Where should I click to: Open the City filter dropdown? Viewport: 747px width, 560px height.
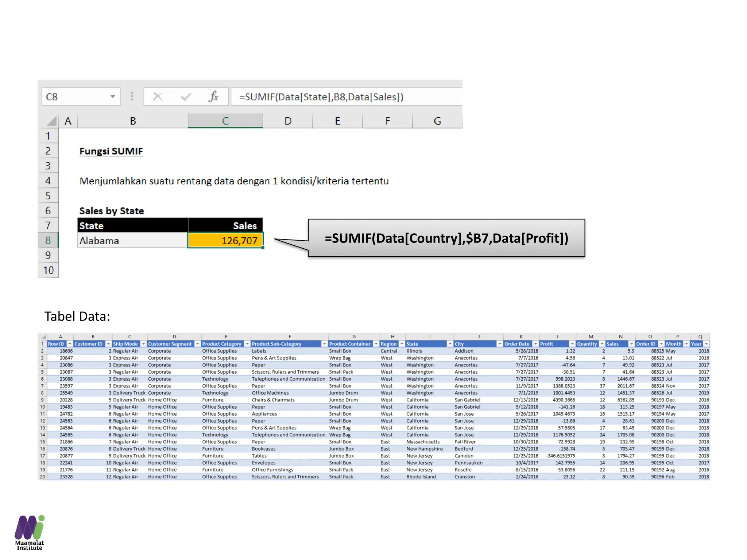pos(499,344)
